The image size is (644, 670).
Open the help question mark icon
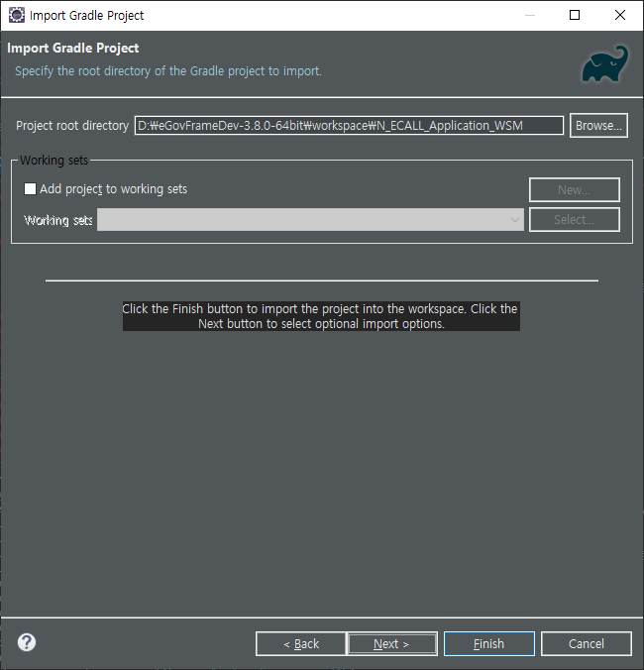tap(27, 642)
